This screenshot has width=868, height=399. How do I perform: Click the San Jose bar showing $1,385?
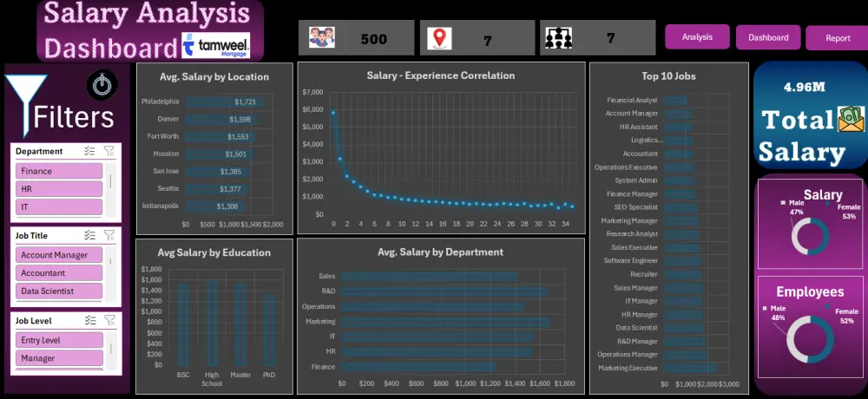216,172
